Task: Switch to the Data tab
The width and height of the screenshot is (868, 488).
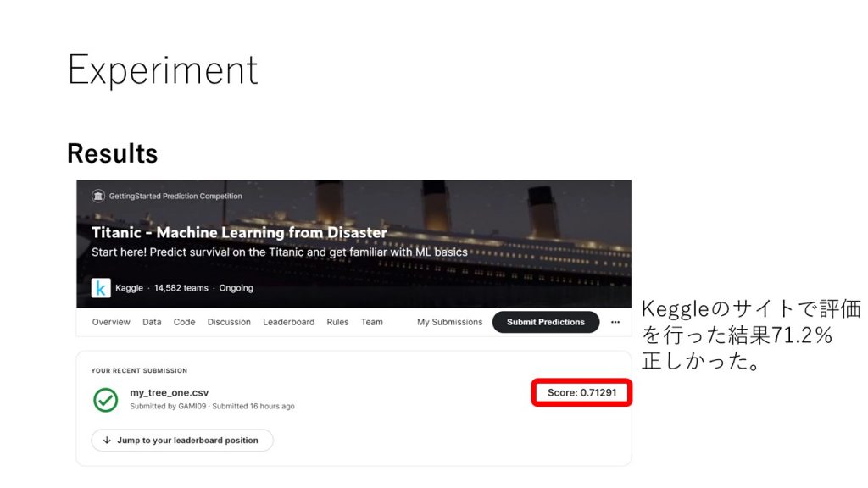Action: pyautogui.click(x=152, y=322)
